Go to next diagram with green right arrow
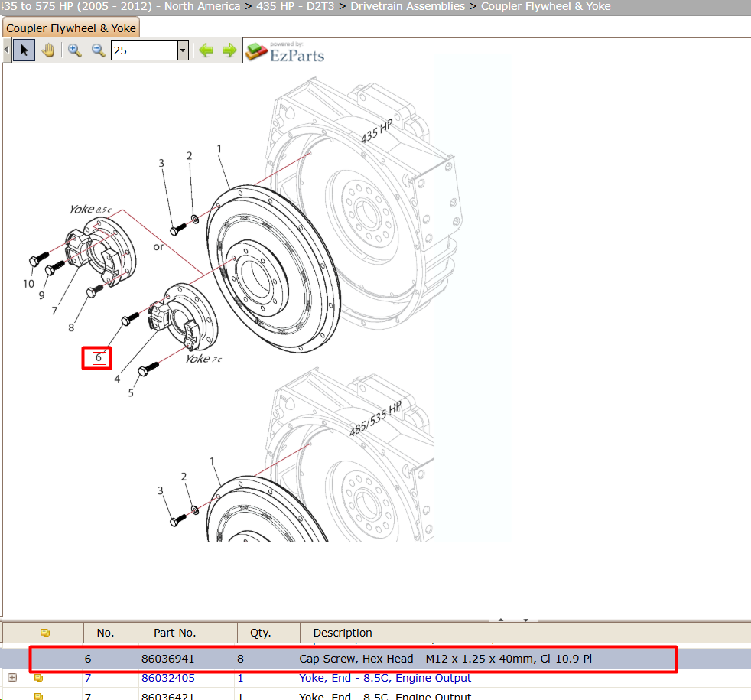Image resolution: width=751 pixels, height=700 pixels. pyautogui.click(x=229, y=50)
